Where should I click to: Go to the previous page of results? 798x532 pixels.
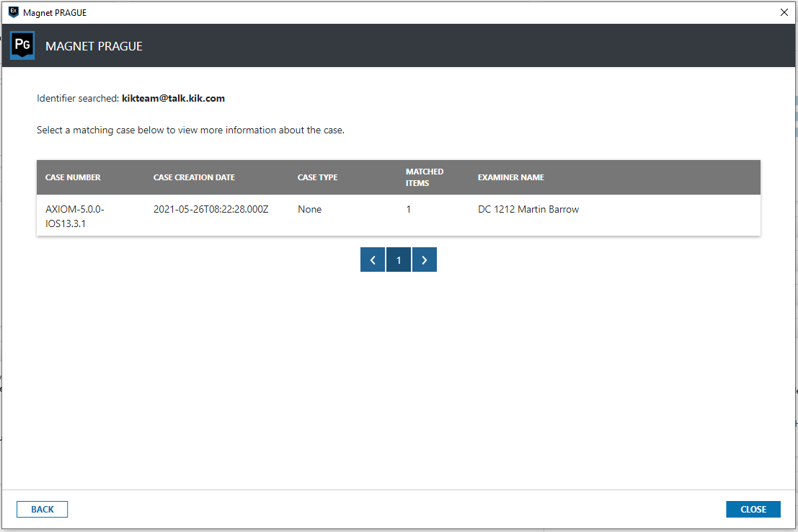(x=373, y=260)
